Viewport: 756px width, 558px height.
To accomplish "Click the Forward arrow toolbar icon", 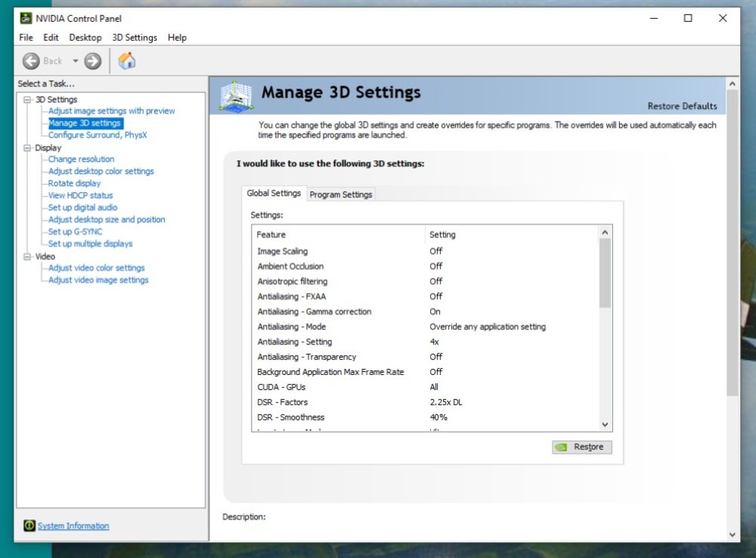I will point(92,61).
